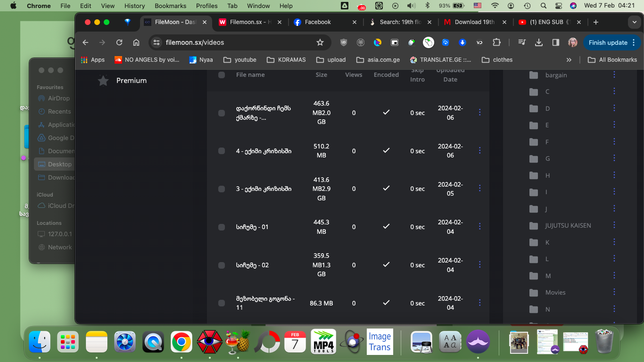This screenshot has width=644, height=362.
Task: Open options menu for სიჩუმე - 01
Action: point(480,226)
